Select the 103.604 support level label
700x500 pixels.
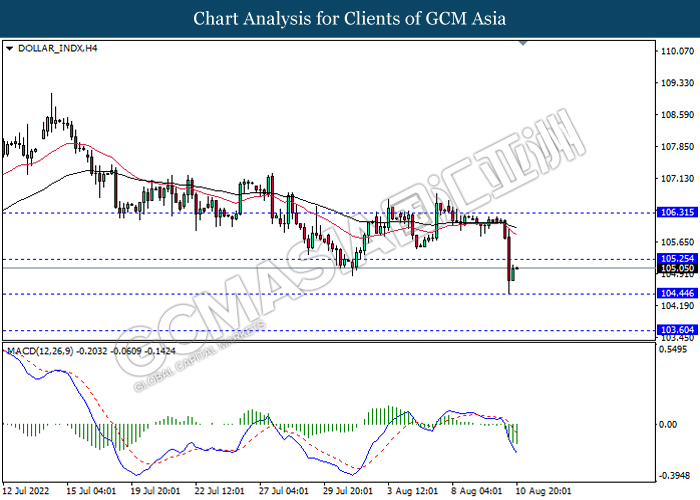point(677,330)
